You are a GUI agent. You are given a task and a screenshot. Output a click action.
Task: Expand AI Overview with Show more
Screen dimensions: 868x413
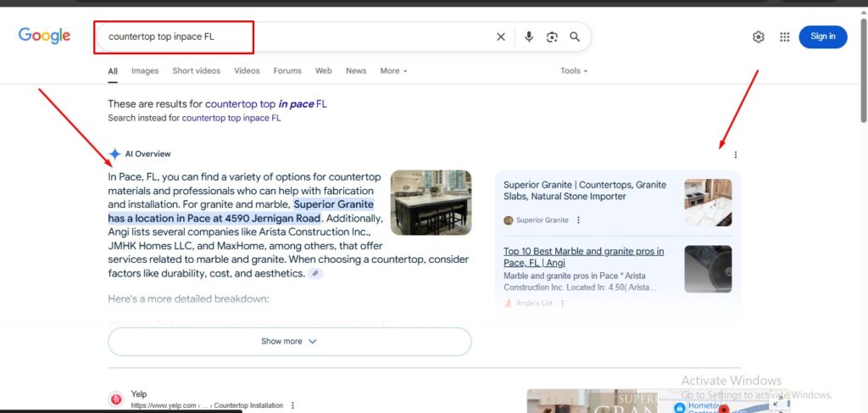(290, 342)
